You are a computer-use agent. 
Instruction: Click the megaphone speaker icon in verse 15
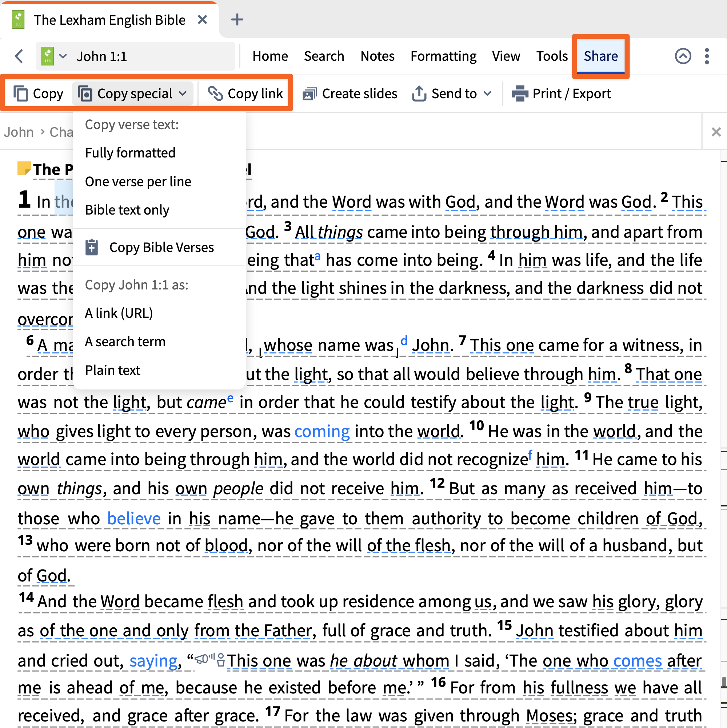[204, 659]
